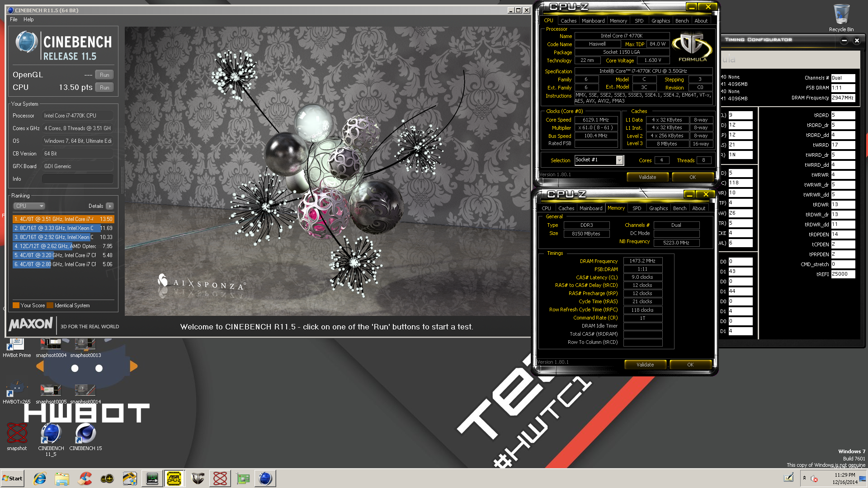The width and height of the screenshot is (868, 488).
Task: Expand ranking Details arrow button
Action: click(x=109, y=206)
